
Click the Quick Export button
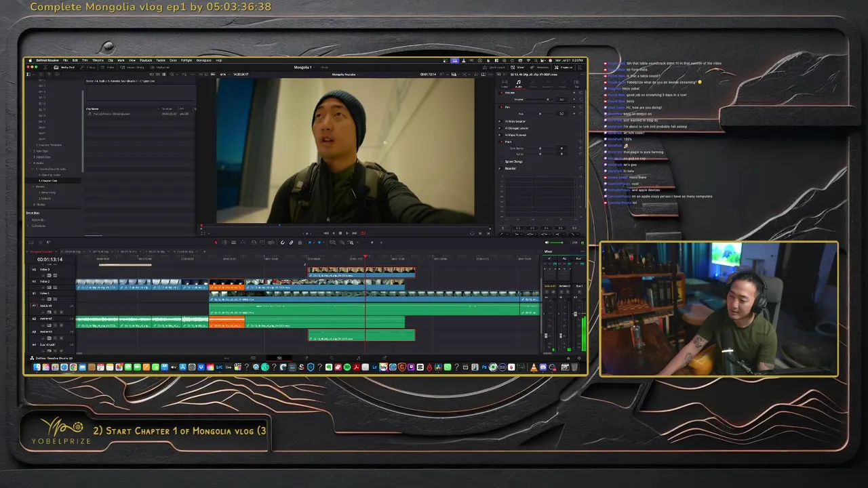coord(494,68)
